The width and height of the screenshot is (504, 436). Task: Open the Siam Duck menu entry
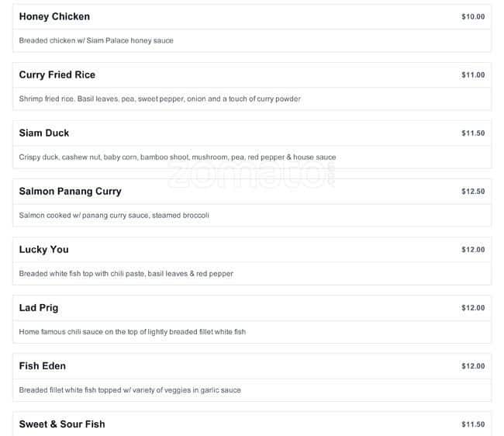(x=44, y=133)
